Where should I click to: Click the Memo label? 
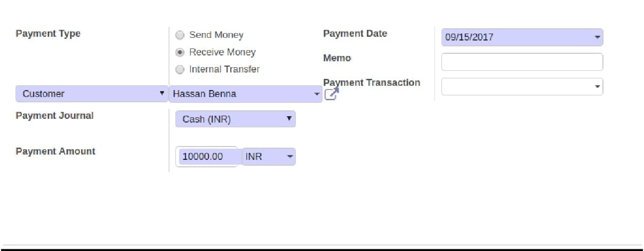(x=337, y=58)
